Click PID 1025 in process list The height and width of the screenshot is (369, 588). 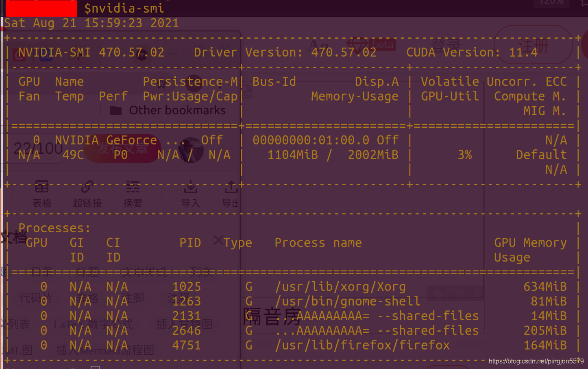click(x=187, y=287)
